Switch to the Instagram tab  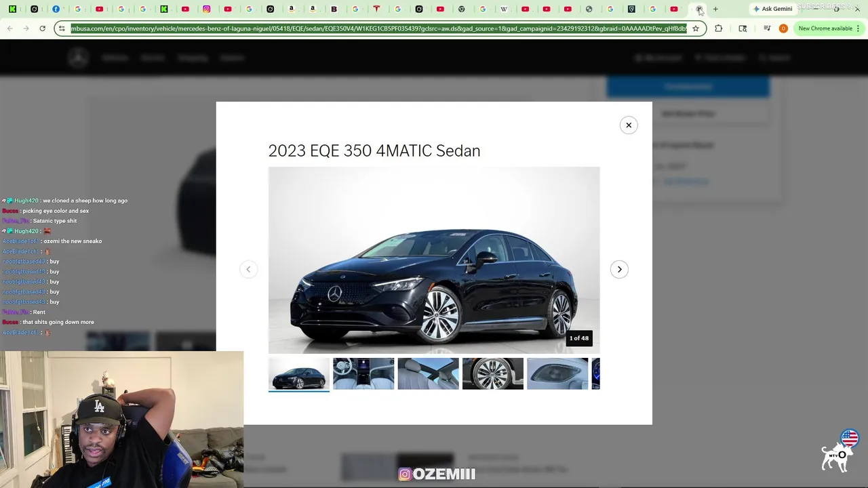pos(207,9)
